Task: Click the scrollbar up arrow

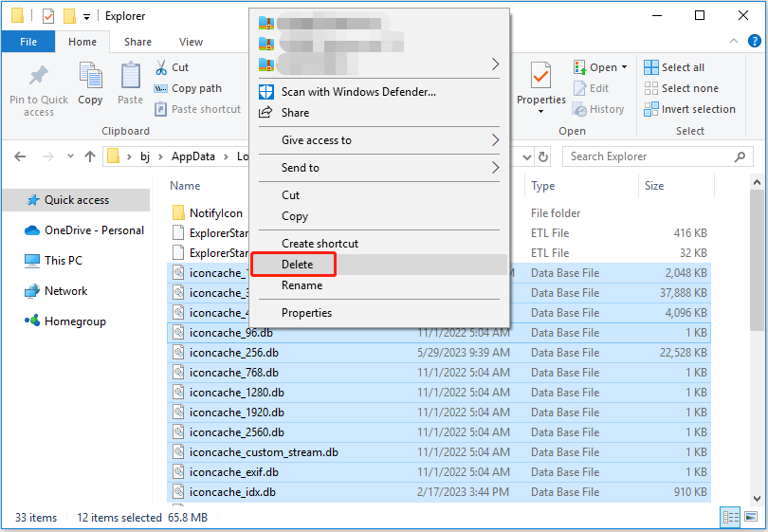Action: (x=757, y=183)
